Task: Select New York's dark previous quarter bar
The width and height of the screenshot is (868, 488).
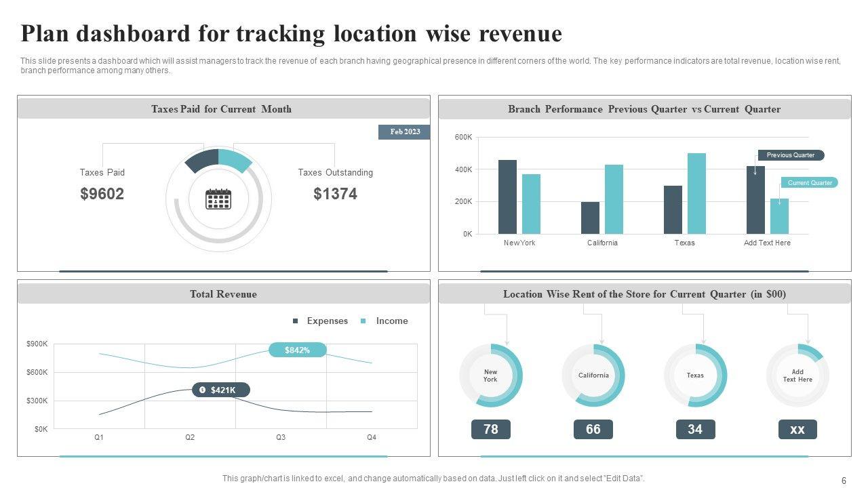Action: pyautogui.click(x=507, y=197)
